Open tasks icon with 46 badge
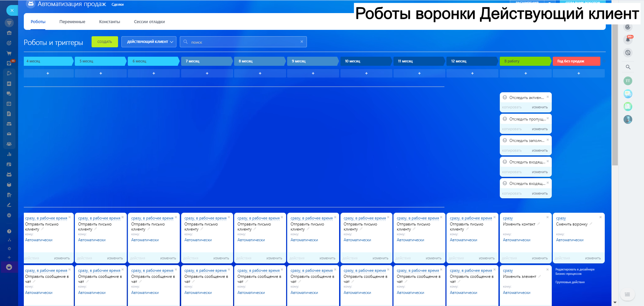 (9, 63)
